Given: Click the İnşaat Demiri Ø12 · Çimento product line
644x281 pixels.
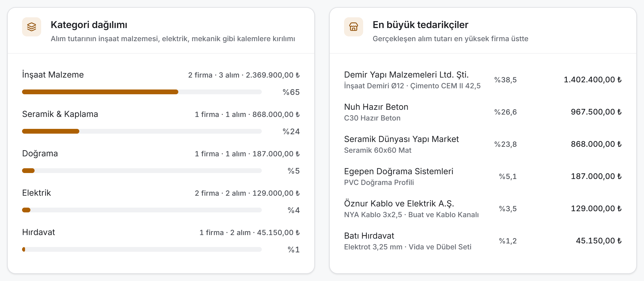Looking at the screenshot, I should point(412,86).
